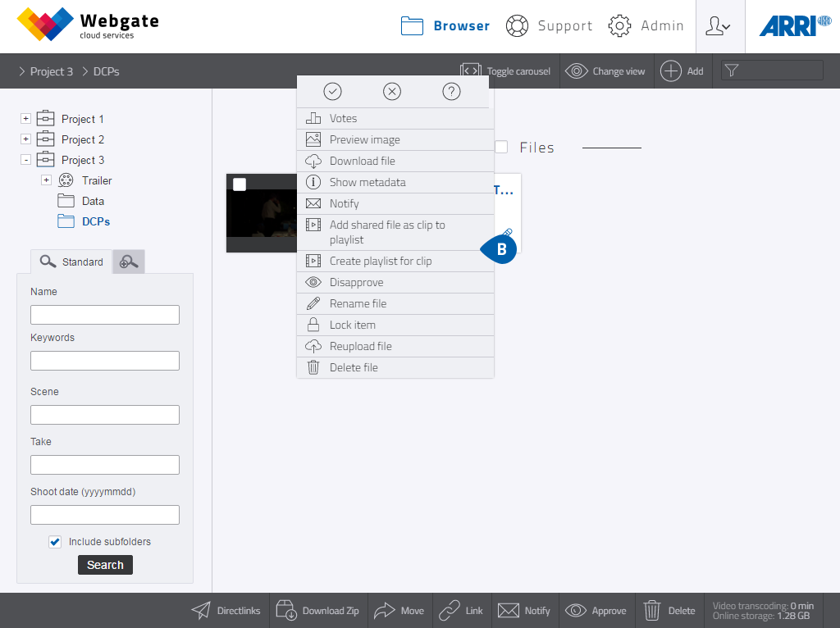Toggle the carousel view
The width and height of the screenshot is (840, 628).
[x=505, y=71]
